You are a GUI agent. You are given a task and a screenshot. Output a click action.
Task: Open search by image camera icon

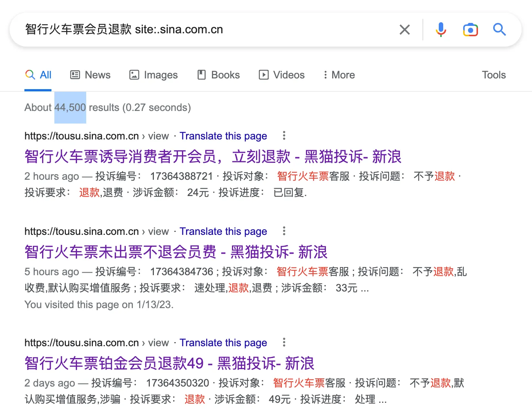pyautogui.click(x=470, y=30)
